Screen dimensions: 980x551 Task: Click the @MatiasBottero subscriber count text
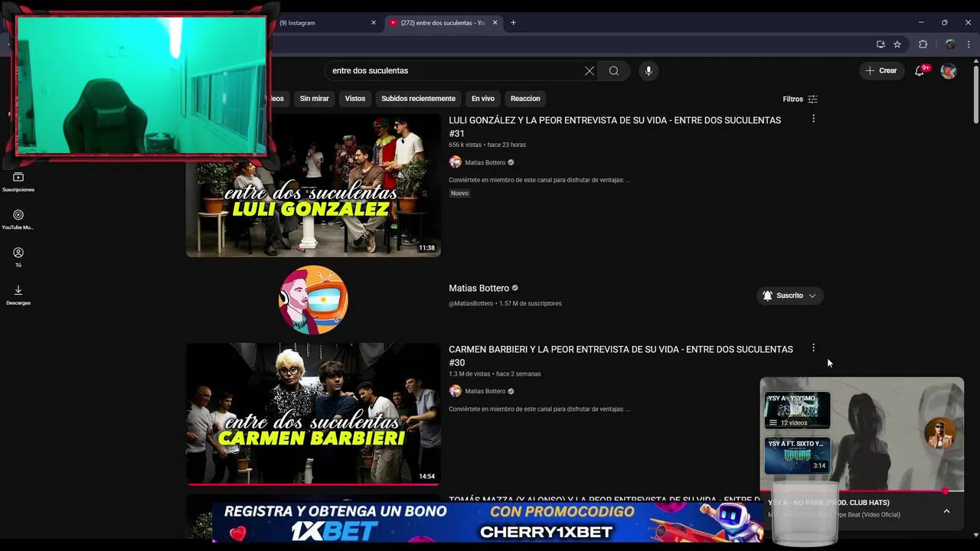point(505,304)
